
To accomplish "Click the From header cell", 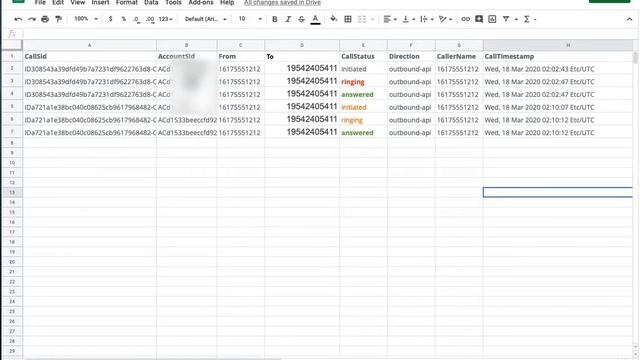I will point(241,56).
